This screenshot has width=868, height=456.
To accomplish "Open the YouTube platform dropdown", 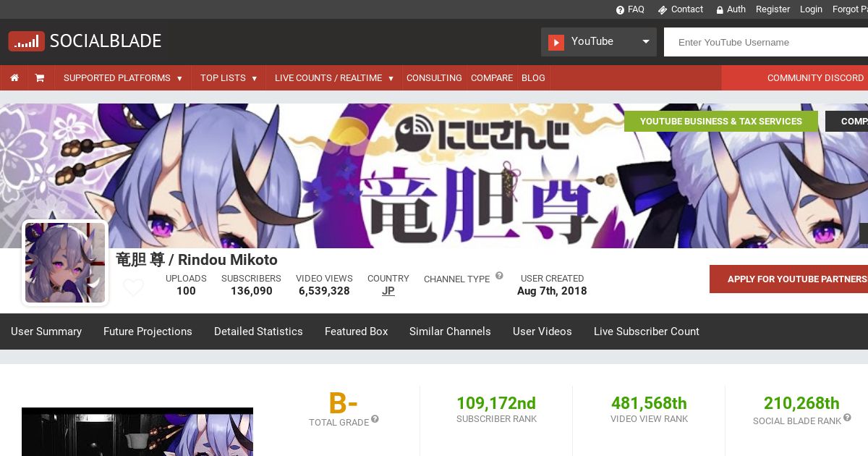I will (x=599, y=42).
